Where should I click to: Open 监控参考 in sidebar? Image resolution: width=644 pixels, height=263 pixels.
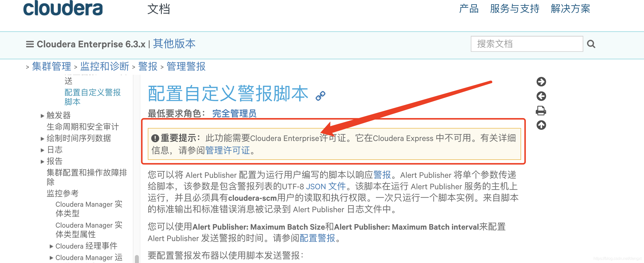coord(62,193)
